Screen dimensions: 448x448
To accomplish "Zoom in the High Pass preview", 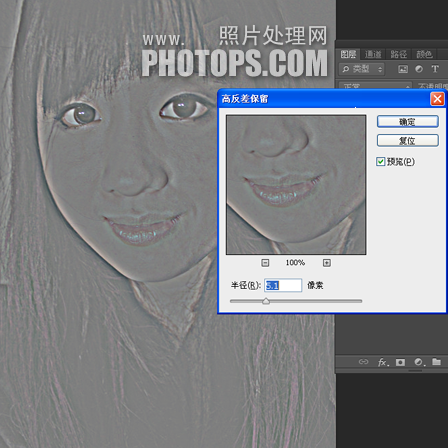I will (327, 263).
